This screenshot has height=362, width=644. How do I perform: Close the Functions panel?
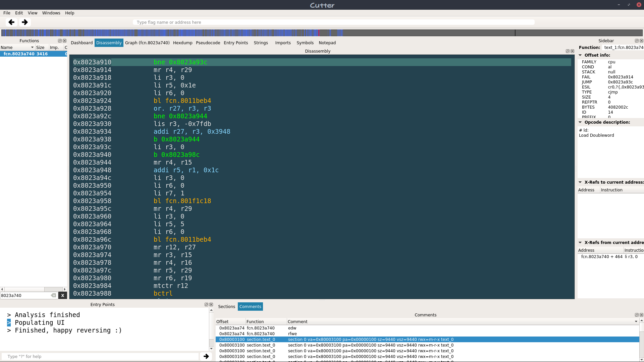tap(65, 41)
